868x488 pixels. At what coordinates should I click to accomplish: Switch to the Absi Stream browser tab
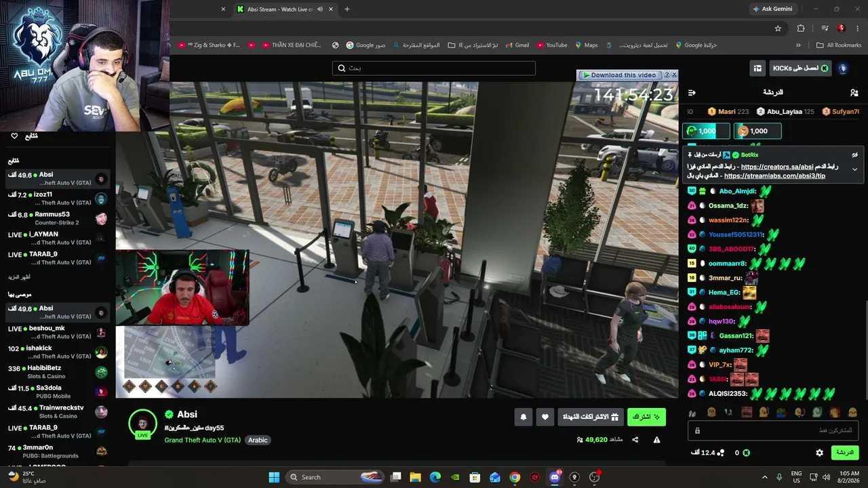point(286,9)
